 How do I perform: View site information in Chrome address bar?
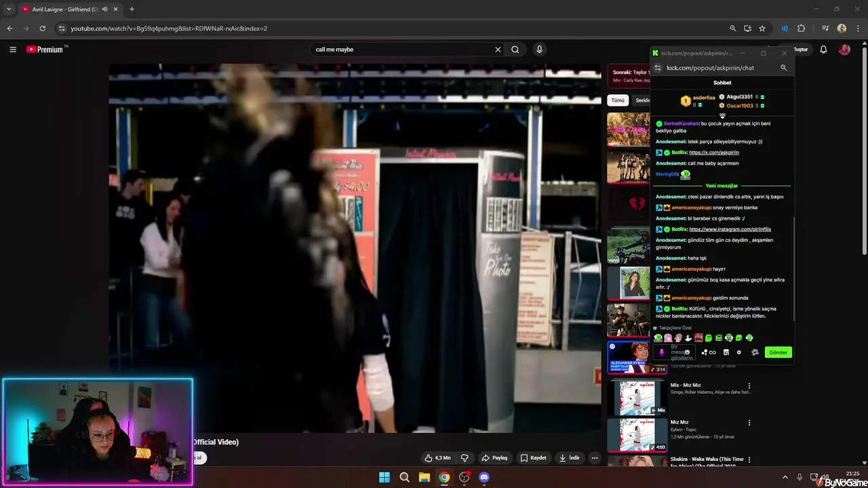point(62,28)
